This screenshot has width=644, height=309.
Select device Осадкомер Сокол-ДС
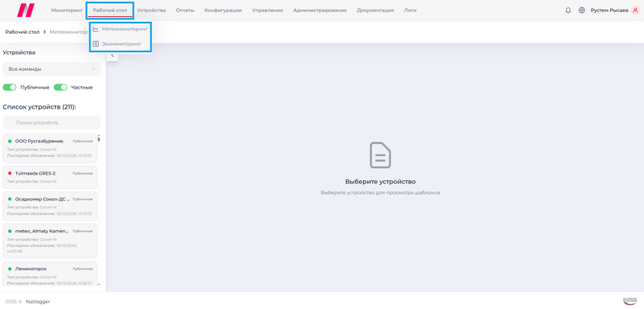click(50, 207)
